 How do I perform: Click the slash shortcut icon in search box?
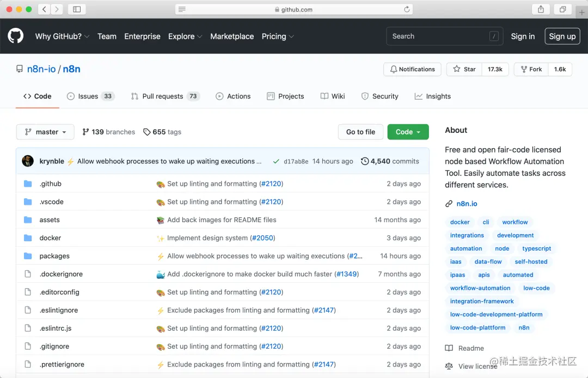point(494,36)
